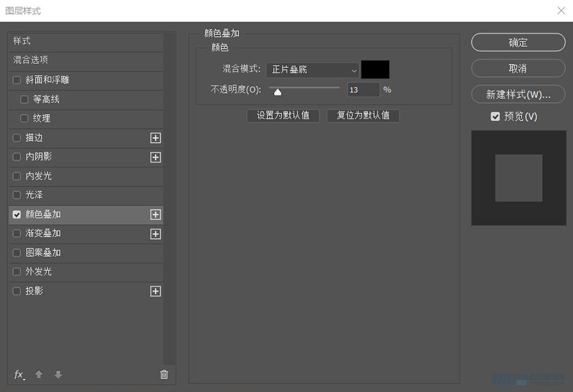Open the 内发光 settings row
This screenshot has height=392, width=573.
[86, 177]
